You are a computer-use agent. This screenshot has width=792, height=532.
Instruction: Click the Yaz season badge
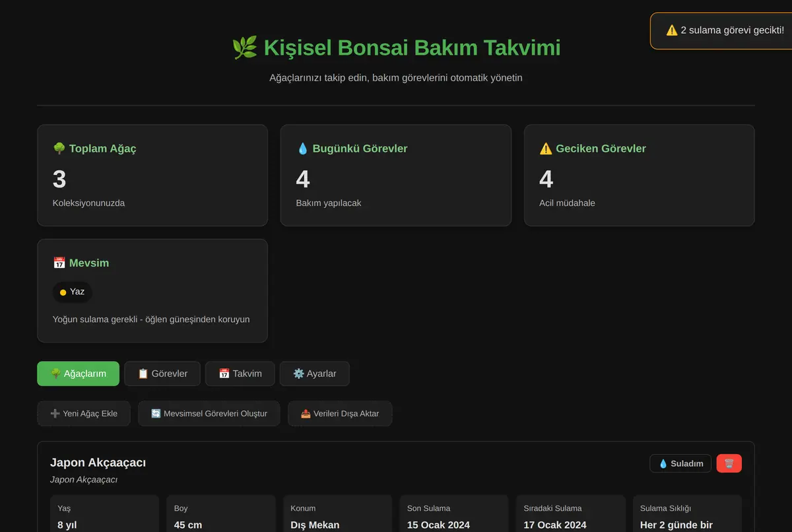[x=72, y=292]
